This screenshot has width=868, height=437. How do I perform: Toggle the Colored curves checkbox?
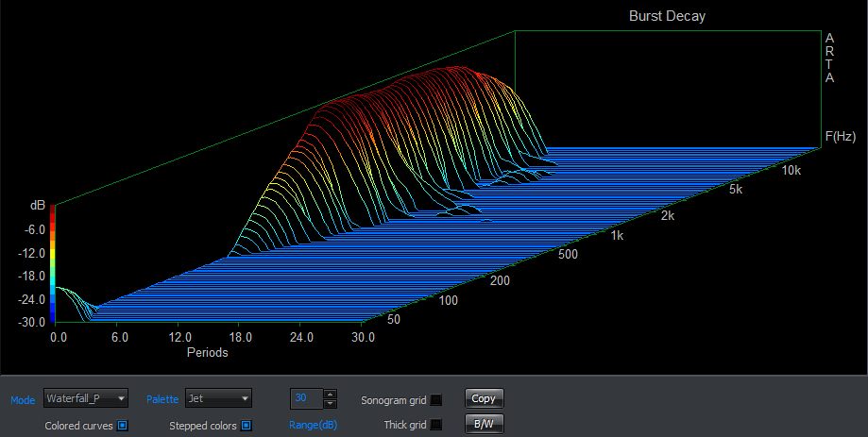pyautogui.click(x=123, y=426)
